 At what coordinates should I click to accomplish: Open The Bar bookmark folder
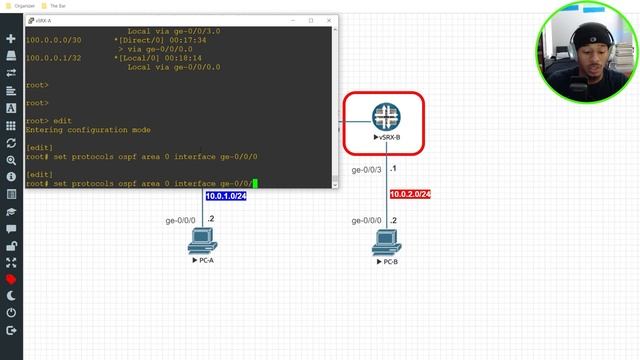[53, 6]
